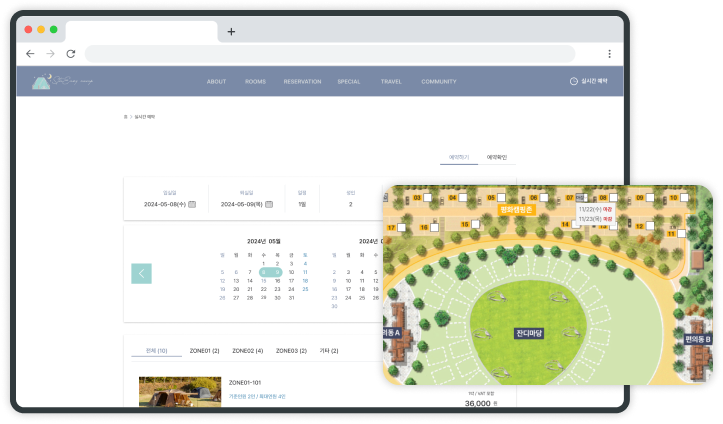Check the box for campsite 03 on map
The height and width of the screenshot is (424, 723).
[x=428, y=198]
